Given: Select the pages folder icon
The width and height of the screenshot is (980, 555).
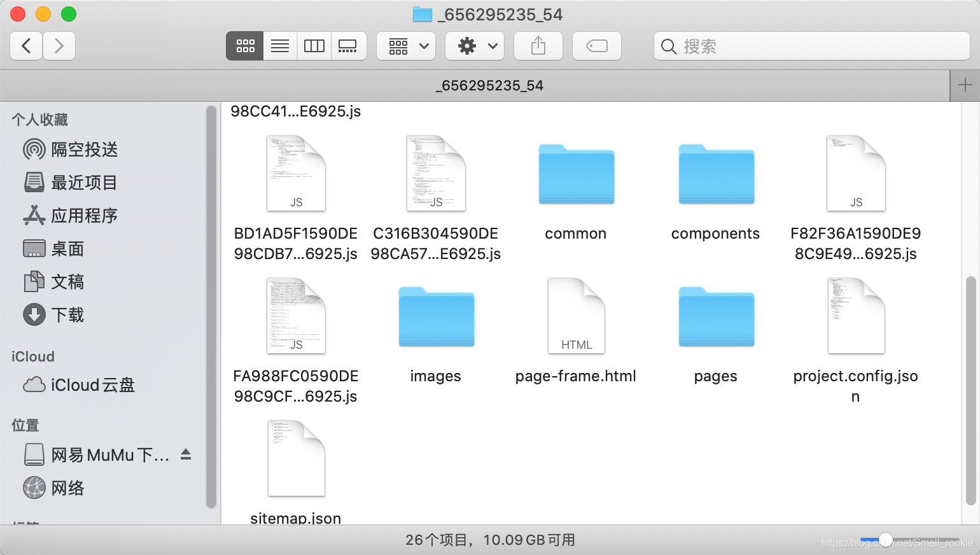Looking at the screenshot, I should [717, 316].
